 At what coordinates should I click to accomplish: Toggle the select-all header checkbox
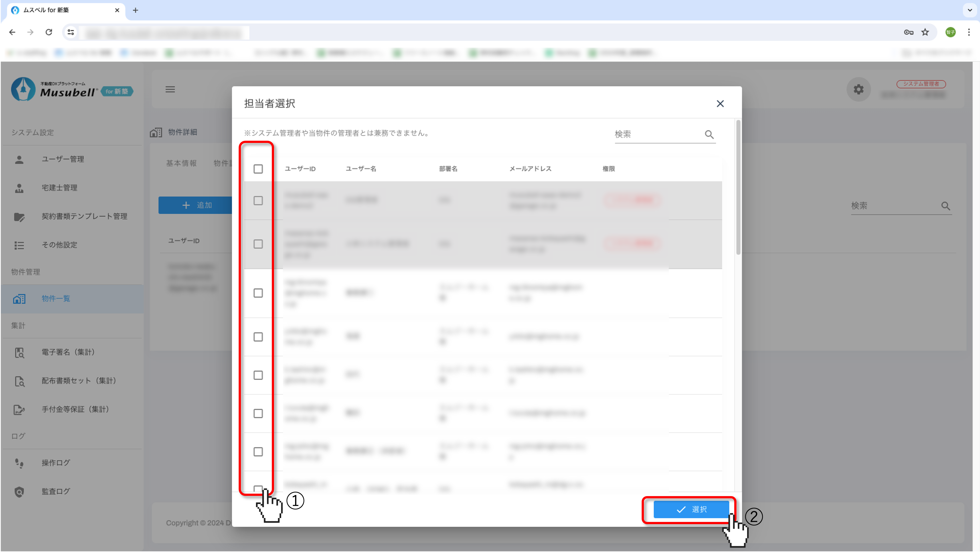tap(258, 169)
